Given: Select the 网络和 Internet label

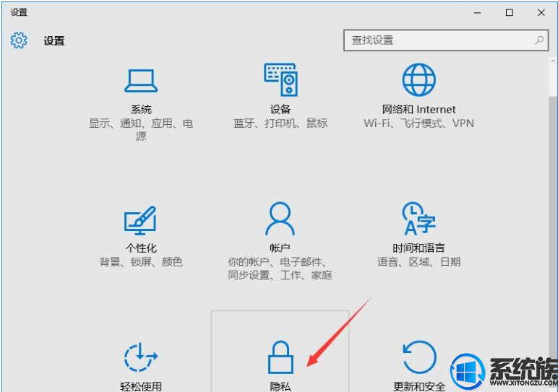Looking at the screenshot, I should click(418, 109).
